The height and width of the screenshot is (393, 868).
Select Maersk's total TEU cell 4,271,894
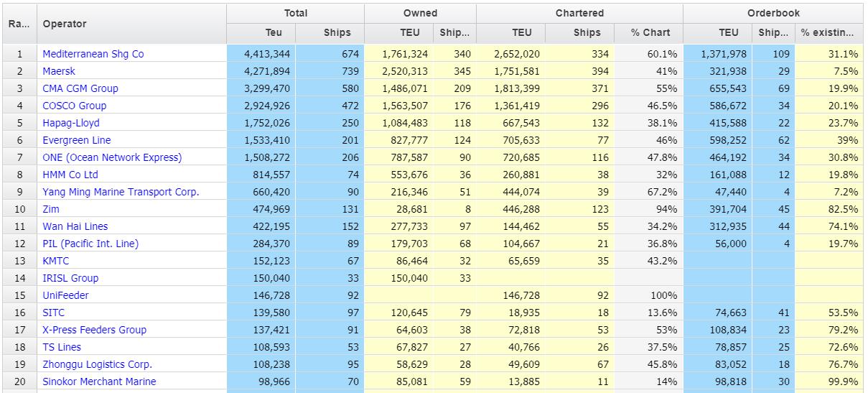pos(267,71)
